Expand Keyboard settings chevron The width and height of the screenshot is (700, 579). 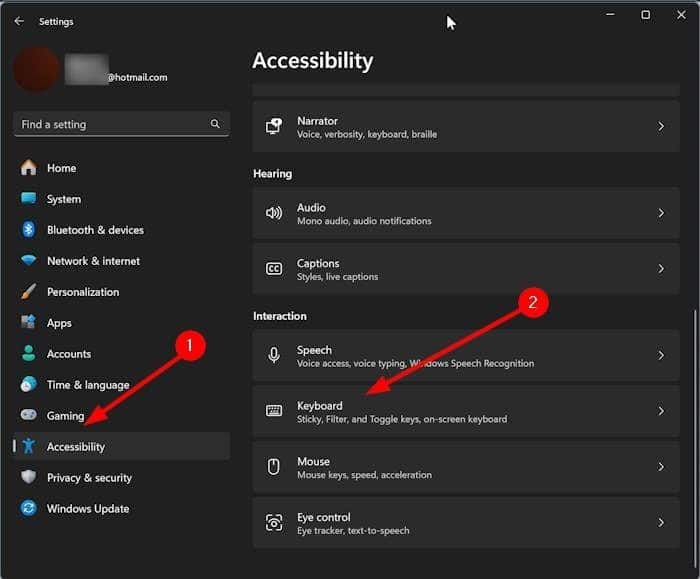click(661, 411)
